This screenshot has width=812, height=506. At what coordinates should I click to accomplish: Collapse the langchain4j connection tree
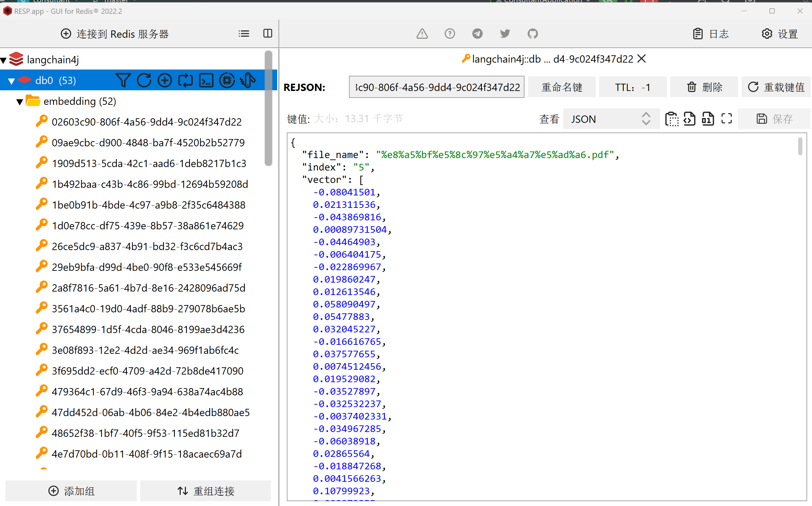(4, 60)
